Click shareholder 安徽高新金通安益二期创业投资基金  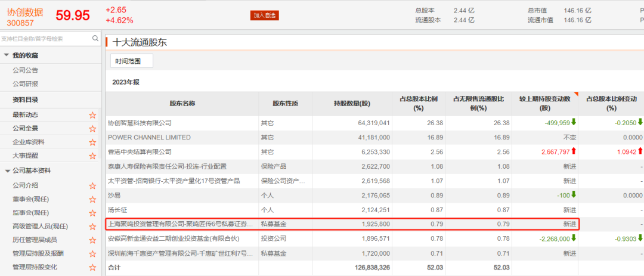174,238
